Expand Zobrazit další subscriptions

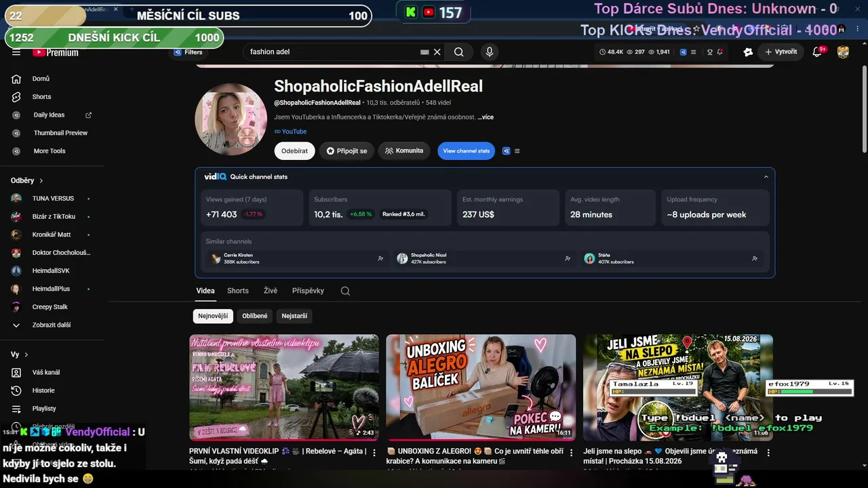point(52,325)
